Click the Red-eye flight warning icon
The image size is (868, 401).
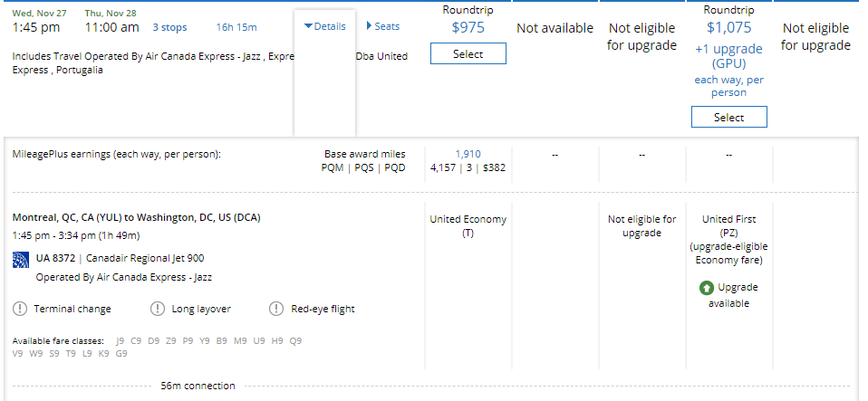276,309
